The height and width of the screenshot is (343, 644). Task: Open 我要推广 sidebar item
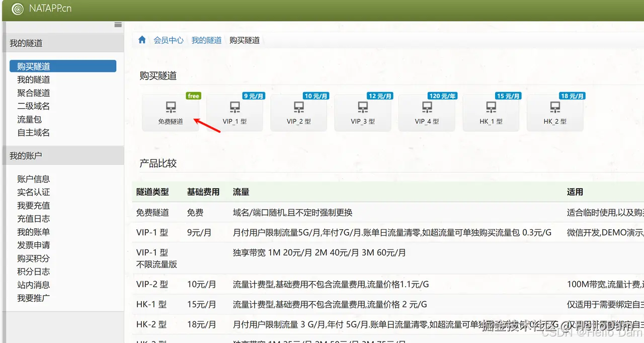[x=34, y=298]
